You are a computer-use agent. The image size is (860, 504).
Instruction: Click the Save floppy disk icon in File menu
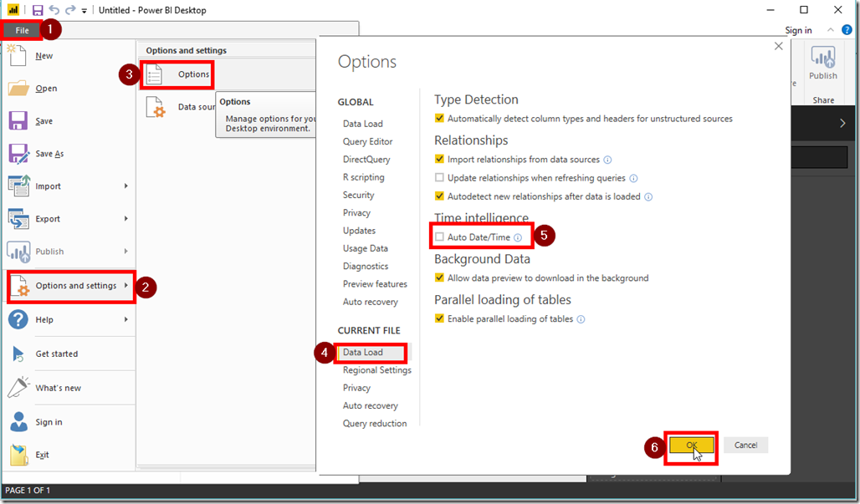click(18, 120)
